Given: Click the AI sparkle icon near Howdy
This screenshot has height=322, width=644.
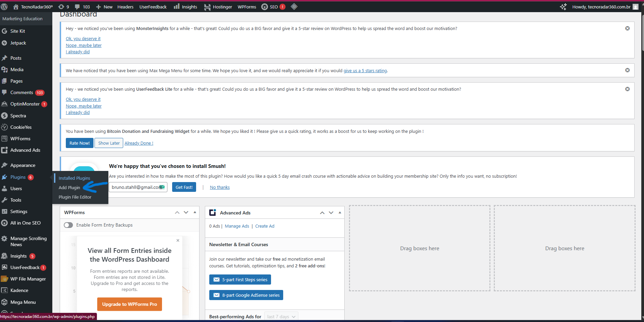Looking at the screenshot, I should pos(563,7).
